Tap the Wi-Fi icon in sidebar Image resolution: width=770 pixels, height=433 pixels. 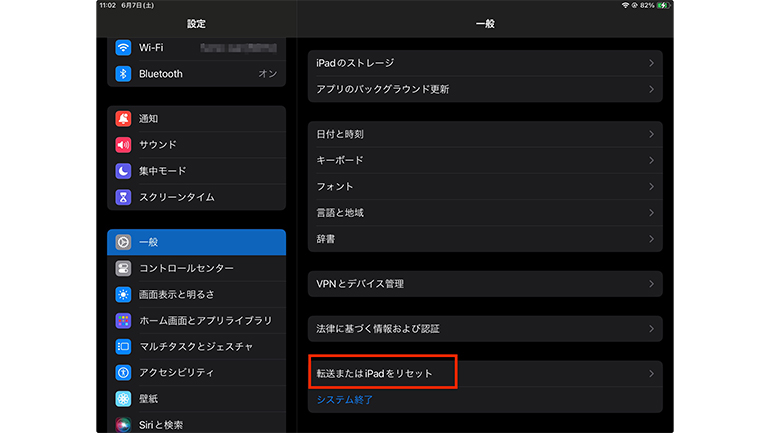click(x=123, y=48)
